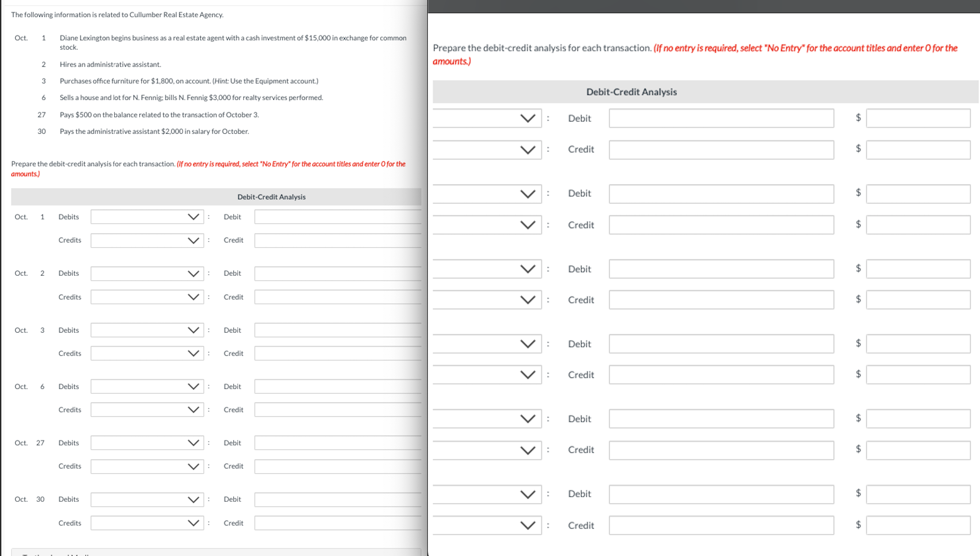Click Oct. 6 Credits dropdown arrow
This screenshot has height=556, width=980.
194,410
